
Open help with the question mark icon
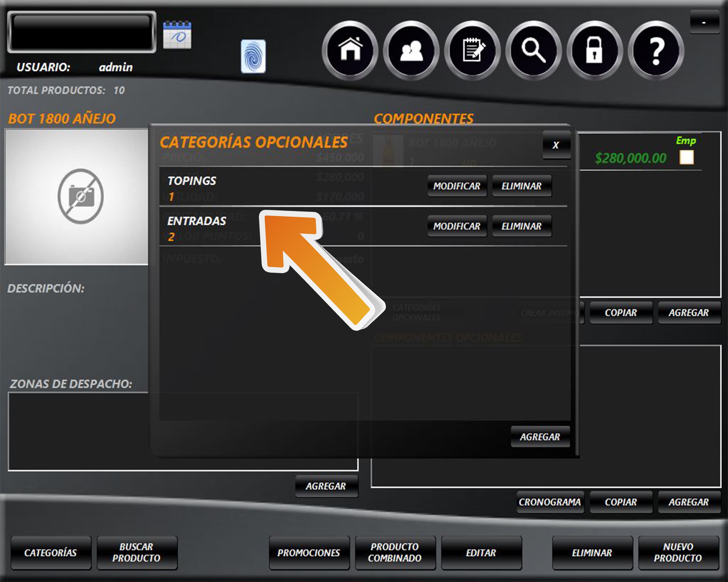[656, 50]
